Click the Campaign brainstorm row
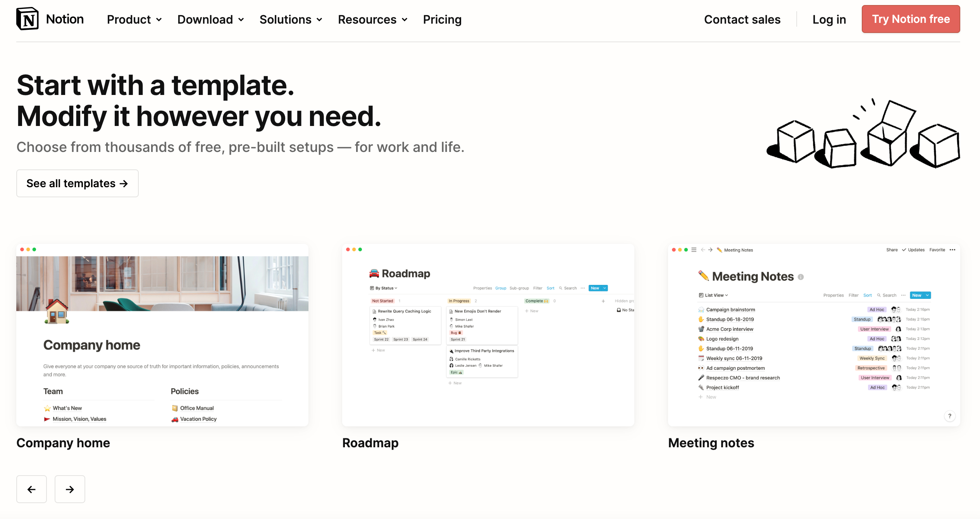 click(x=814, y=310)
